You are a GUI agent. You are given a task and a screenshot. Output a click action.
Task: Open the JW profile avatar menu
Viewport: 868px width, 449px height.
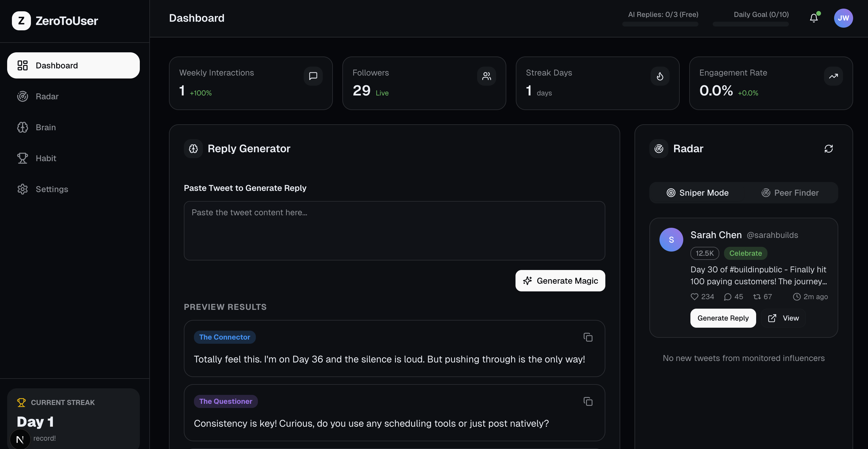coord(843,18)
